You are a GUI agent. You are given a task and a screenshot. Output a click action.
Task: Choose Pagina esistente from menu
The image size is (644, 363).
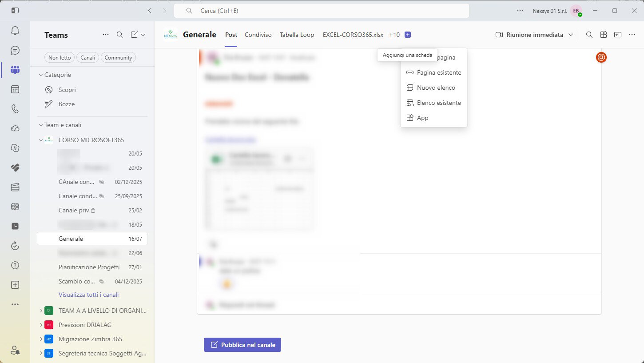434,72
